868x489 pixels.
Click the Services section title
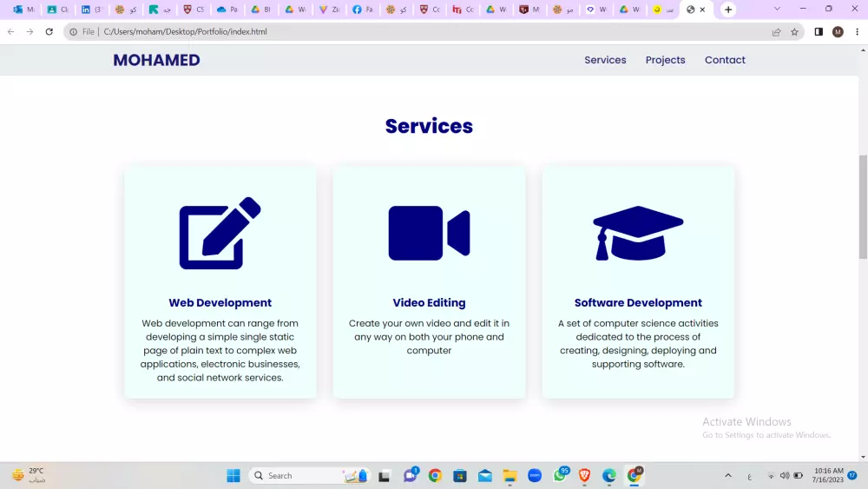[429, 126]
